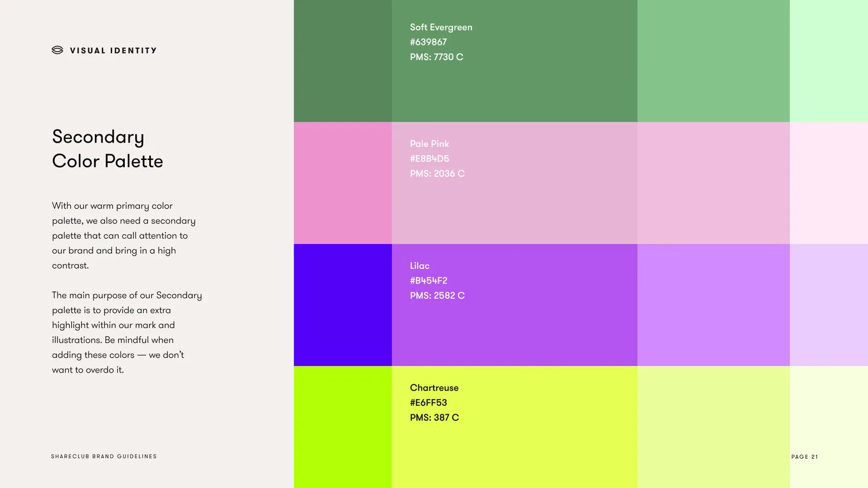868x488 pixels.
Task: Click the 'Soft Evergreen' color name
Action: point(441,27)
